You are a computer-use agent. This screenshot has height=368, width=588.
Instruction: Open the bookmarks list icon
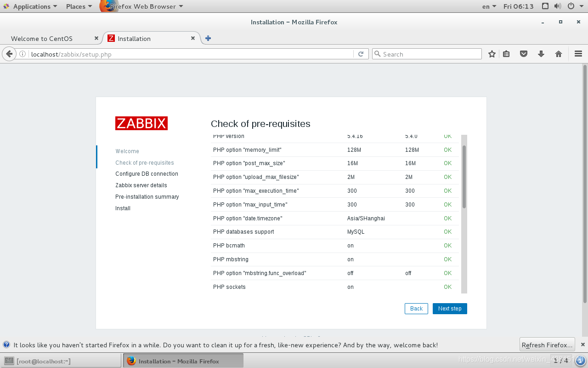506,54
